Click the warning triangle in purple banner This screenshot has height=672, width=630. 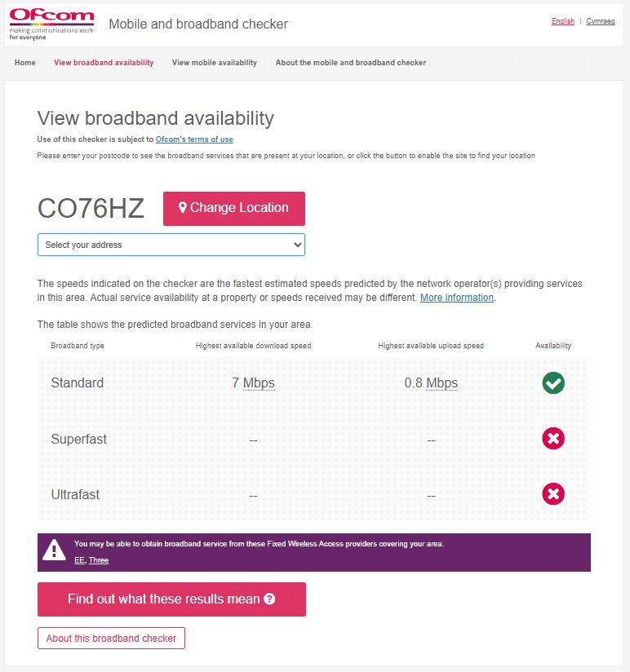click(x=55, y=550)
